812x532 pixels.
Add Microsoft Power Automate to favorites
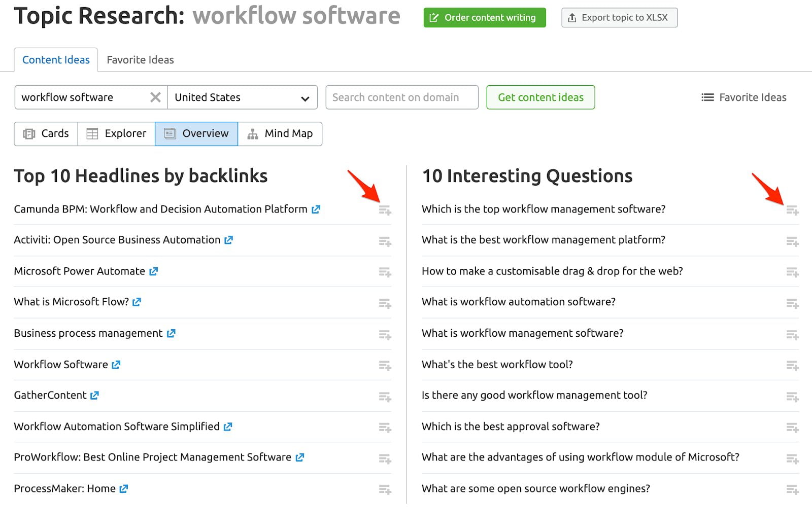click(x=385, y=272)
